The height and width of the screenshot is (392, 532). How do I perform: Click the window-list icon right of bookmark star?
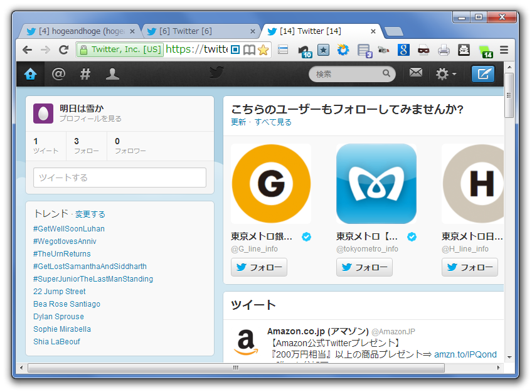click(283, 50)
